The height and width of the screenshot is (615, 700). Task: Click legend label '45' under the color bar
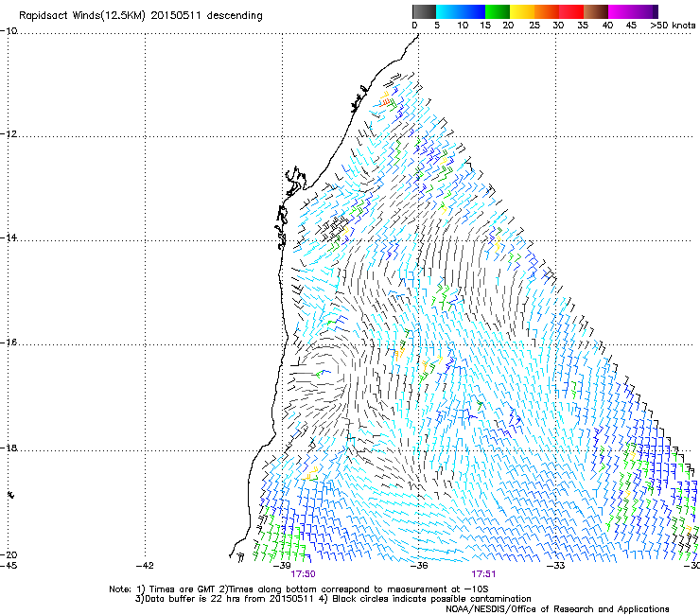(631, 26)
